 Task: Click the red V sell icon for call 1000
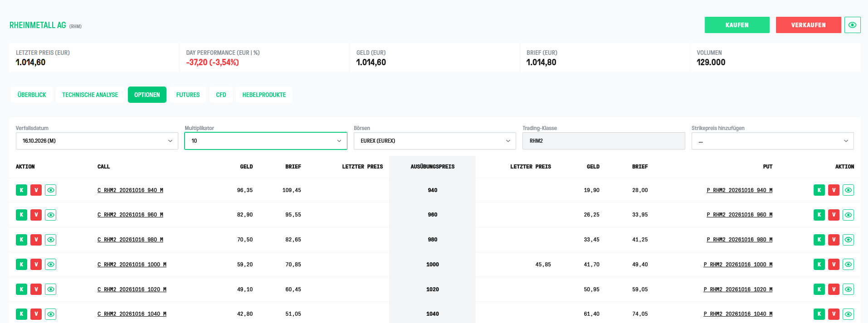click(x=36, y=265)
